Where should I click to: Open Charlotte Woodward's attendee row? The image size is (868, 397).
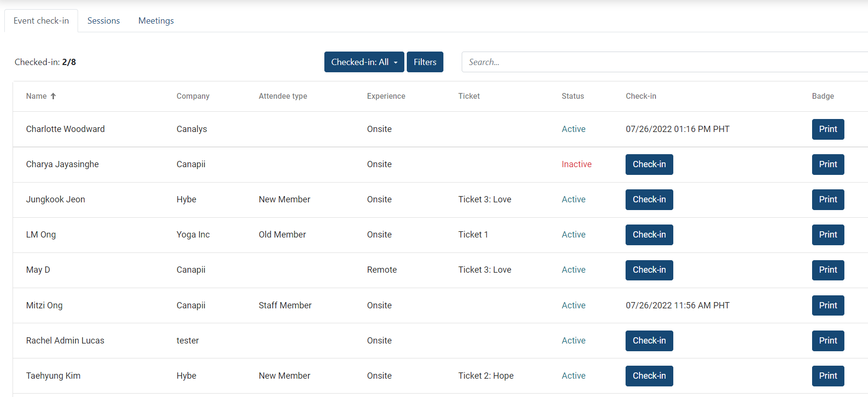tap(66, 129)
